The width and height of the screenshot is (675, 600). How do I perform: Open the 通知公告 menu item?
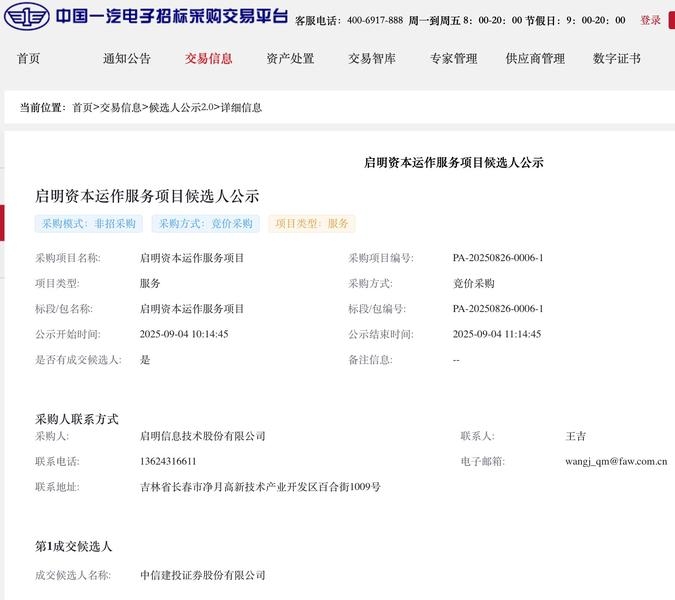127,59
